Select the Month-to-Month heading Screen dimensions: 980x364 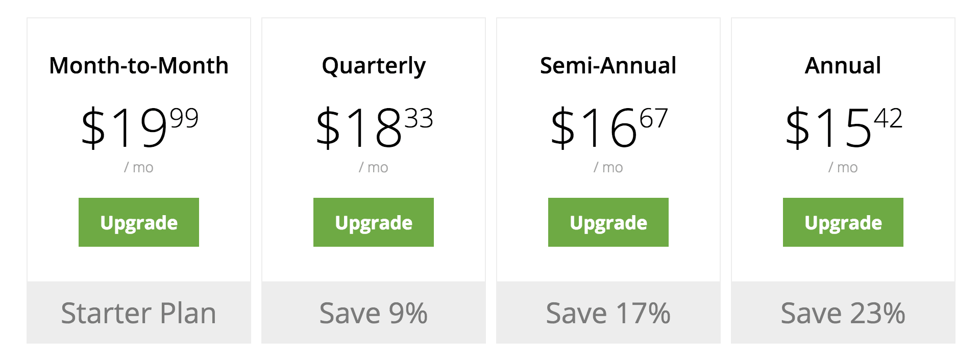tap(139, 65)
